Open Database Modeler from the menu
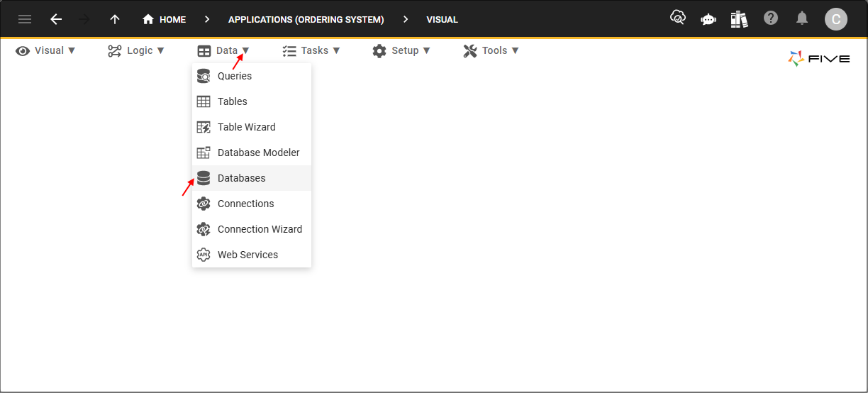Image resolution: width=868 pixels, height=393 pixels. pyautogui.click(x=252, y=153)
